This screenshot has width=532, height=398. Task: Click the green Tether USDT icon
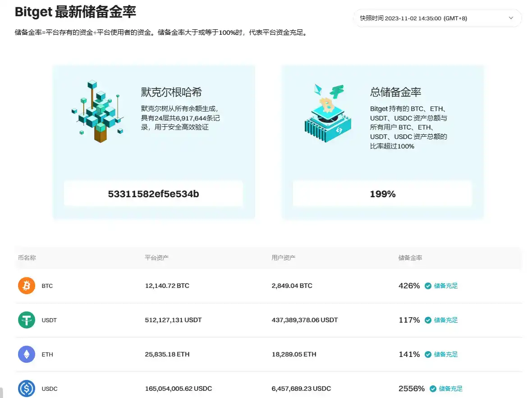coord(27,320)
